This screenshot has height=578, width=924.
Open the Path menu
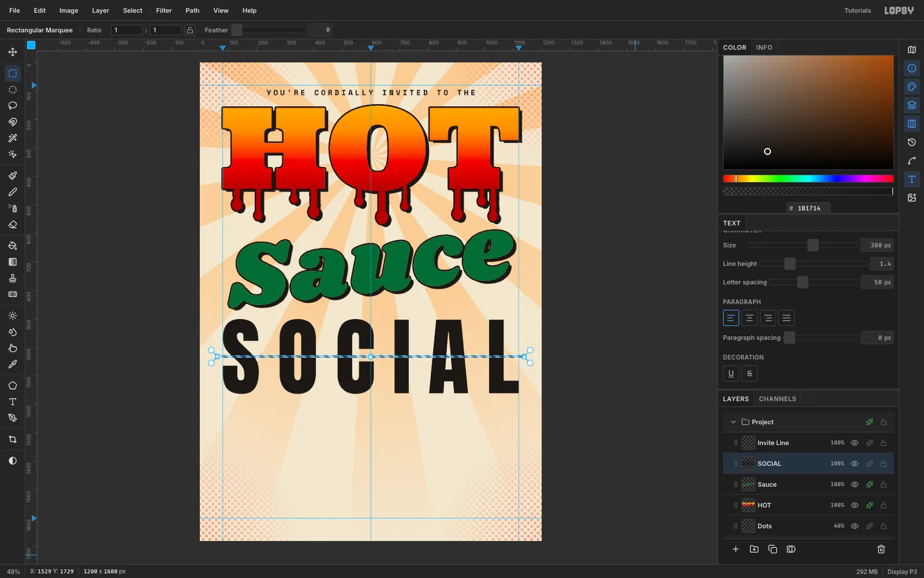192,10
